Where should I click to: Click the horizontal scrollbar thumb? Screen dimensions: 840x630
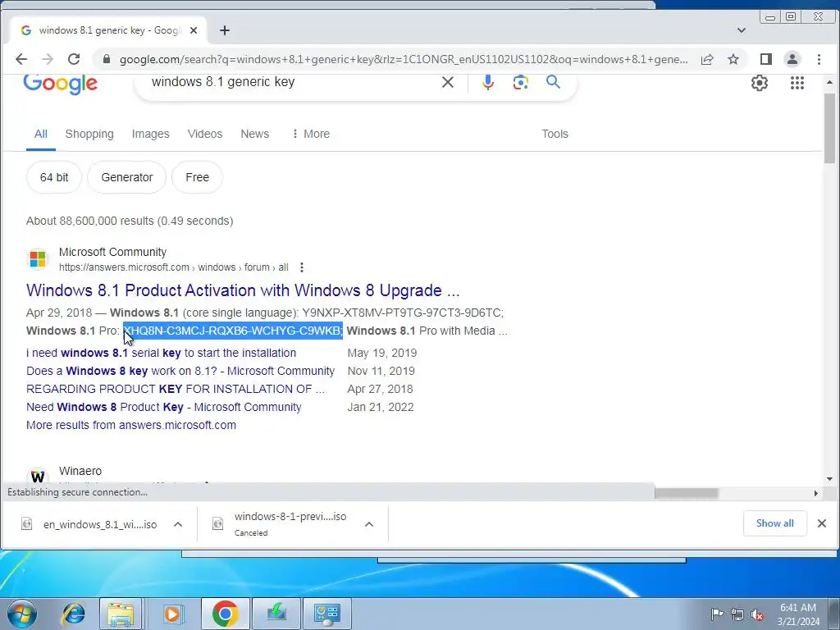pos(687,493)
